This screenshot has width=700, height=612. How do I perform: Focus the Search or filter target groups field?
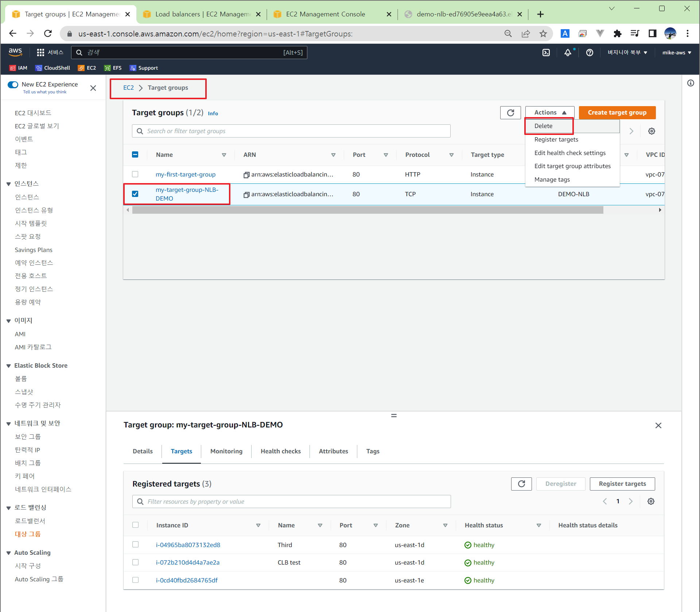(291, 131)
